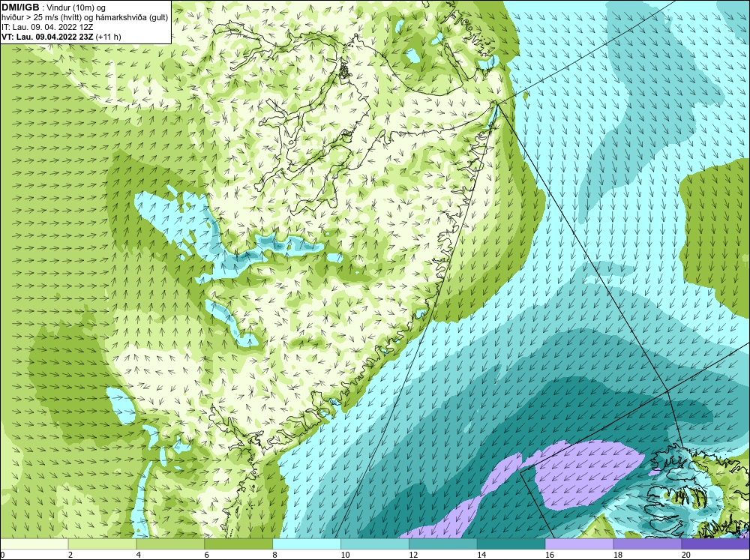The height and width of the screenshot is (560, 750).
Task: Click the legend value '6'
Action: [x=207, y=555]
